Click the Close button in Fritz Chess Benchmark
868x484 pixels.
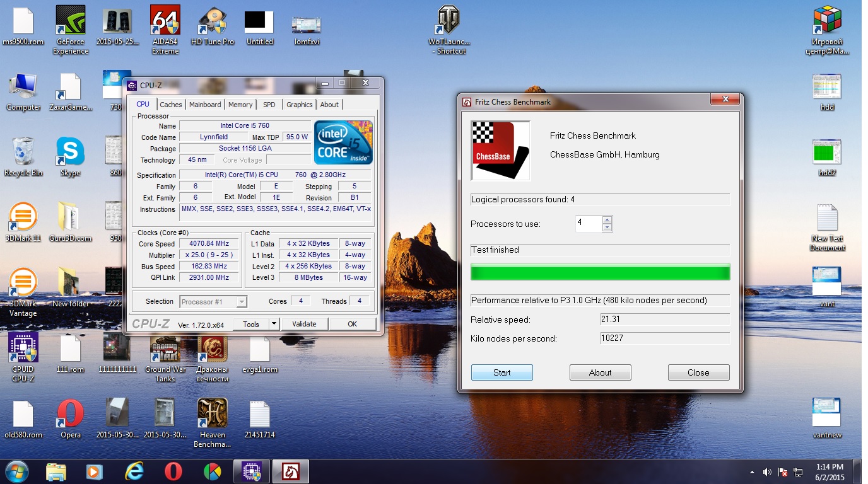pyautogui.click(x=699, y=372)
